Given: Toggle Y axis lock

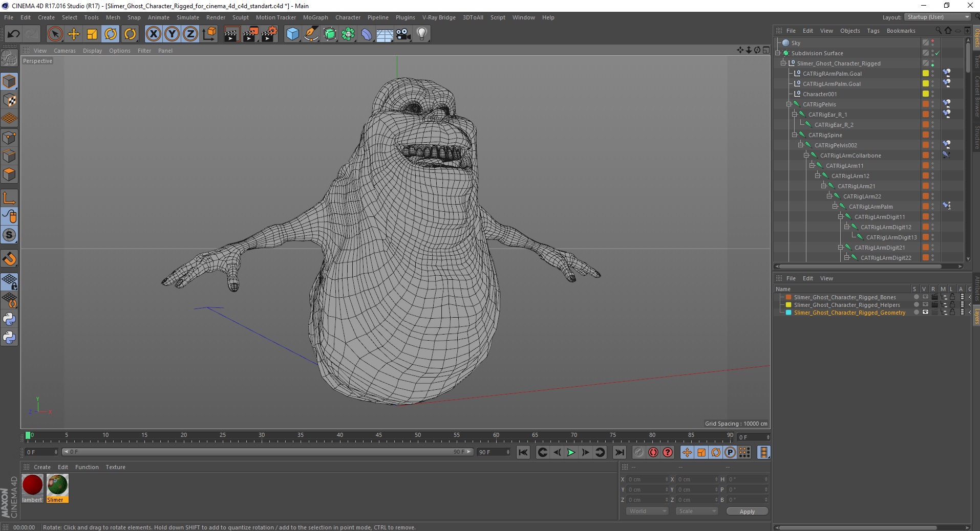Looking at the screenshot, I should click(172, 34).
